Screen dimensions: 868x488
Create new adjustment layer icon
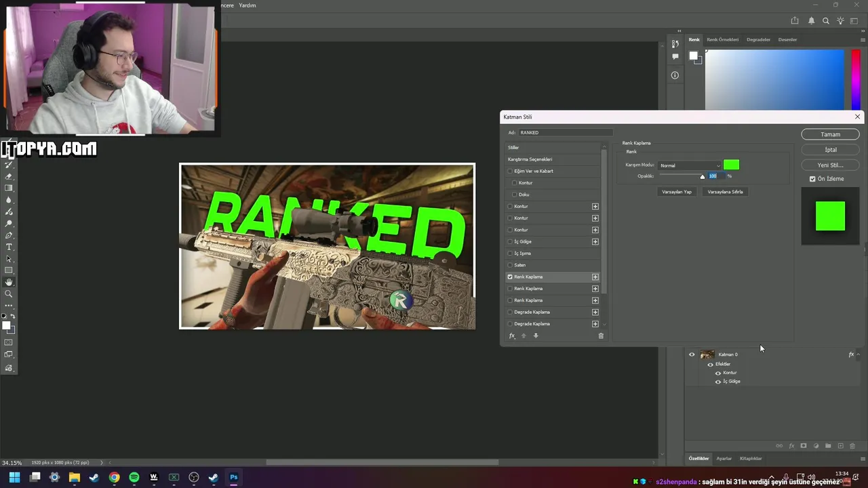(x=816, y=446)
